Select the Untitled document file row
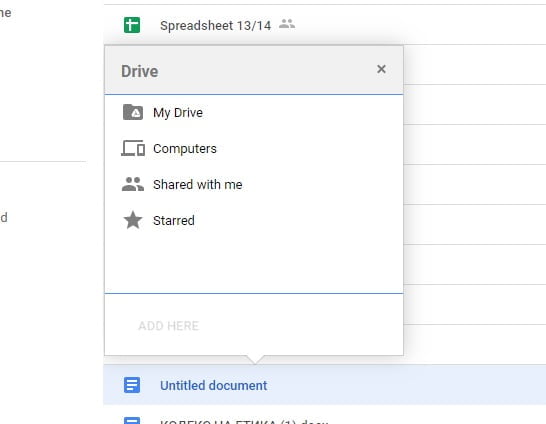This screenshot has height=424, width=546. (325, 385)
